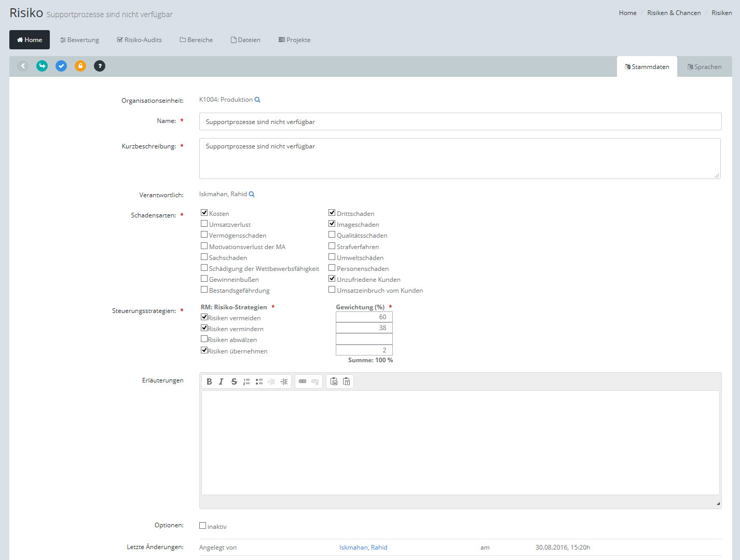Click the teal forward arrow icon

pos(42,66)
